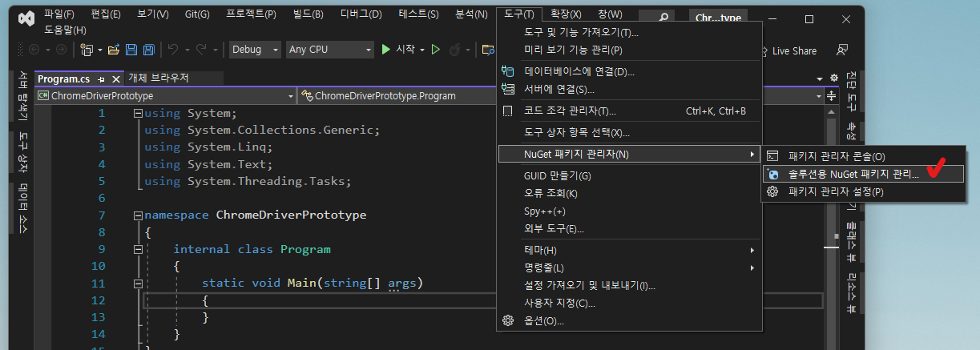This screenshot has height=350, width=980.
Task: Open the 서버 탐색기 side panel tab
Action: click(23, 95)
